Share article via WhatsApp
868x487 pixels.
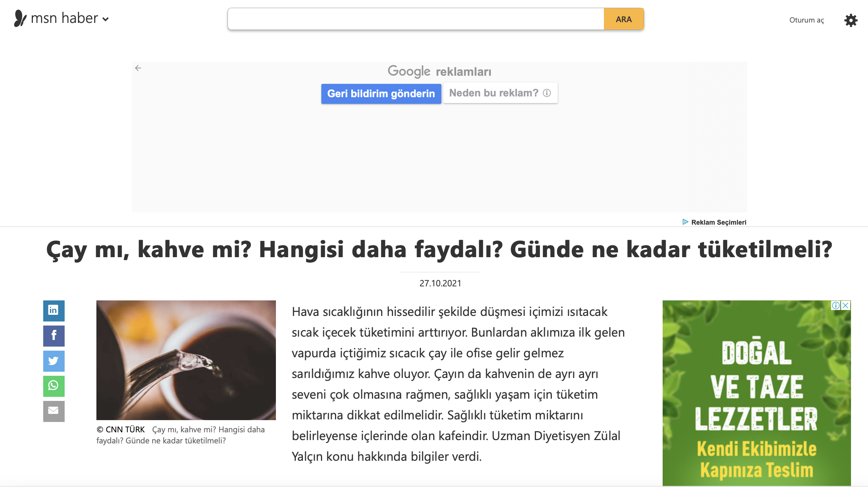tap(54, 386)
